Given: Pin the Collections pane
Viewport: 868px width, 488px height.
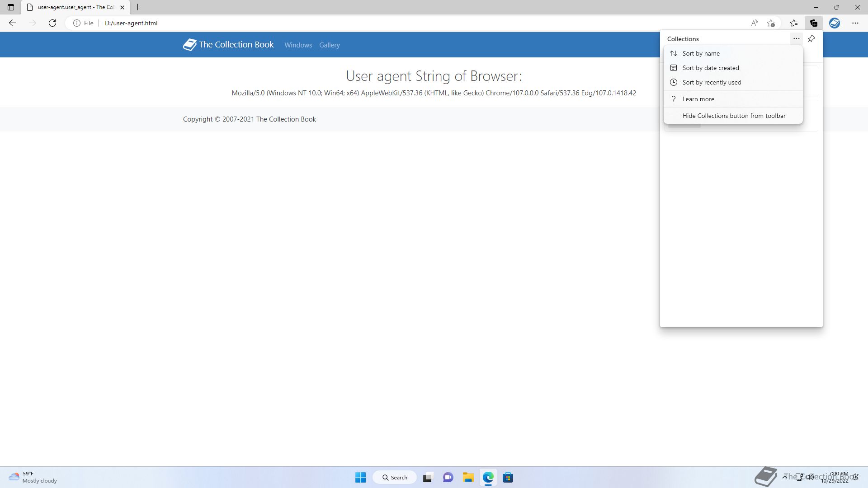Looking at the screenshot, I should click(x=811, y=38).
